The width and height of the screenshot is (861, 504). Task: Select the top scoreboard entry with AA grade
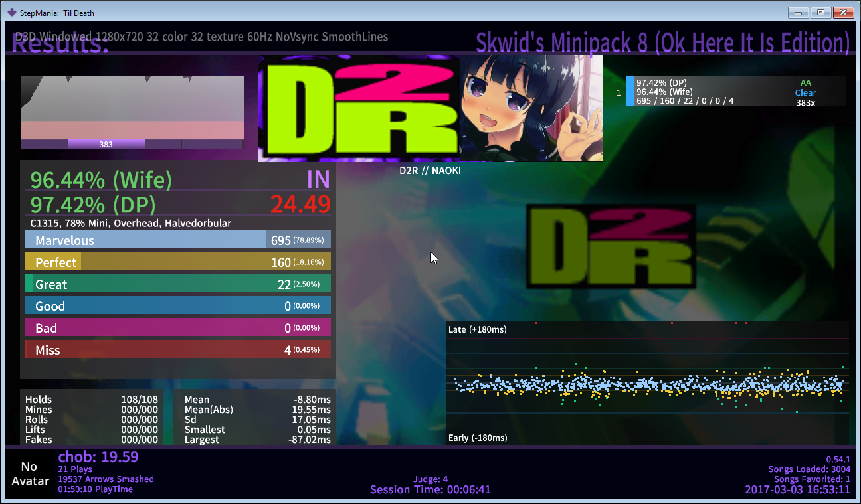pos(735,92)
